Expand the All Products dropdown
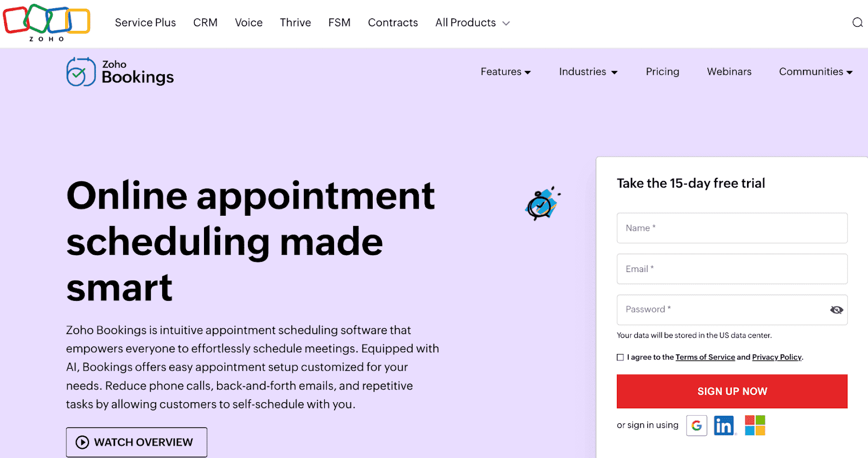The image size is (868, 458). (x=471, y=23)
